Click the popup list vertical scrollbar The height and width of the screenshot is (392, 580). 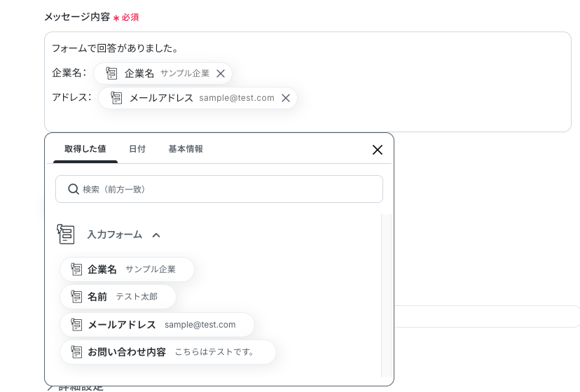coord(386,295)
